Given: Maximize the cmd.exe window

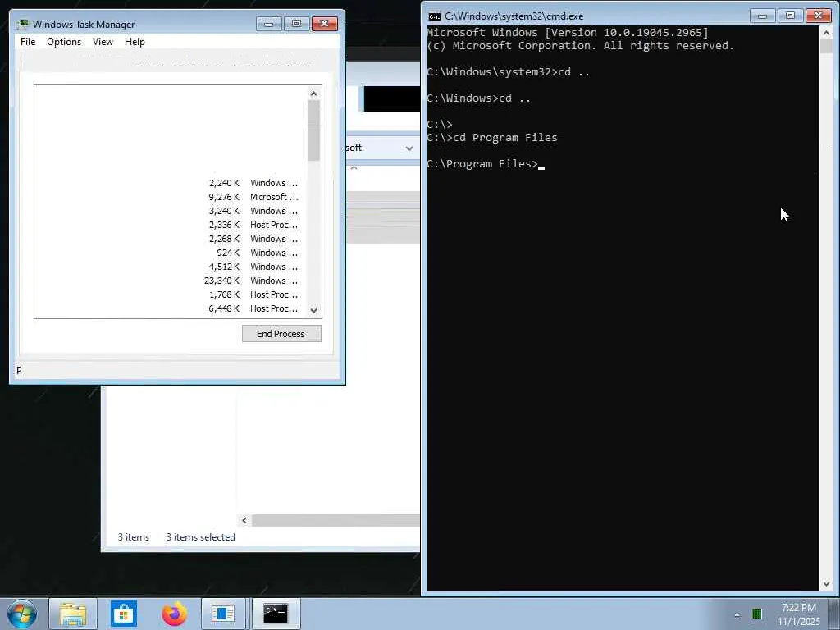Looking at the screenshot, I should 790,16.
